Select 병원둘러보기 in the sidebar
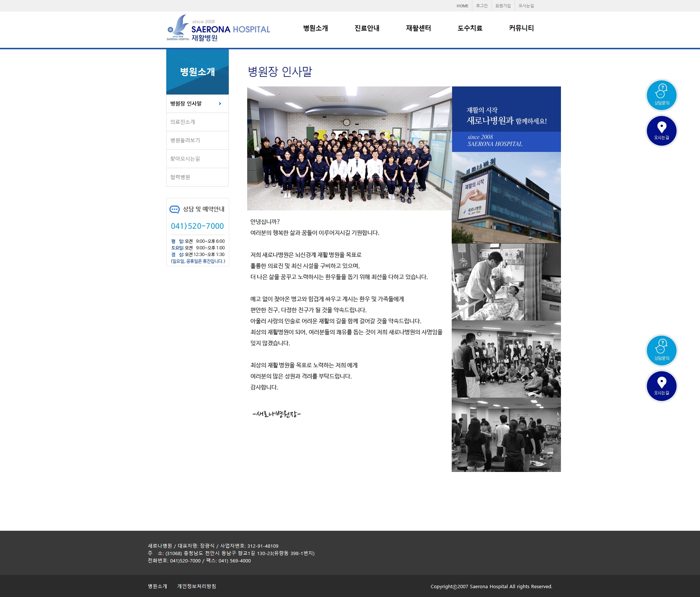 coord(198,141)
